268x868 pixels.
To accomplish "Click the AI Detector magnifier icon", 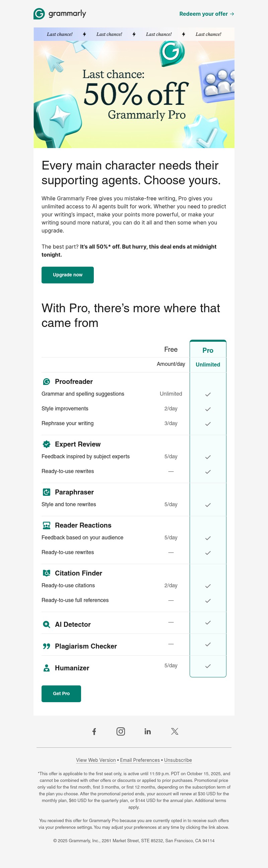I will [47, 624].
